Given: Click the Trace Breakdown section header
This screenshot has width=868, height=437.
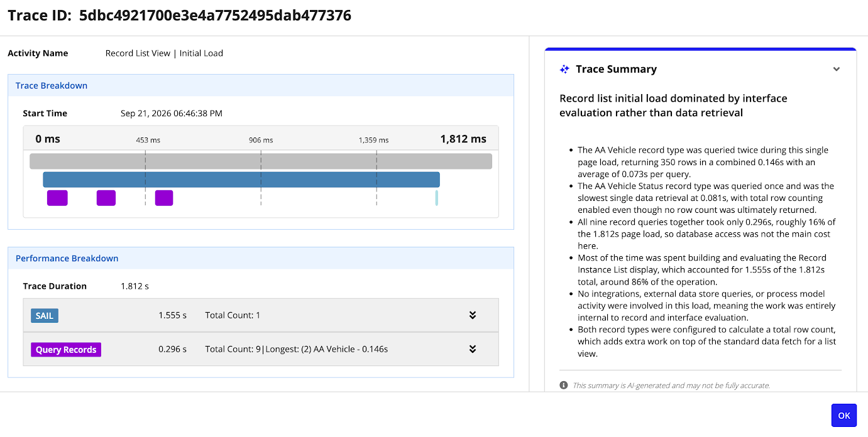Looking at the screenshot, I should (x=261, y=85).
